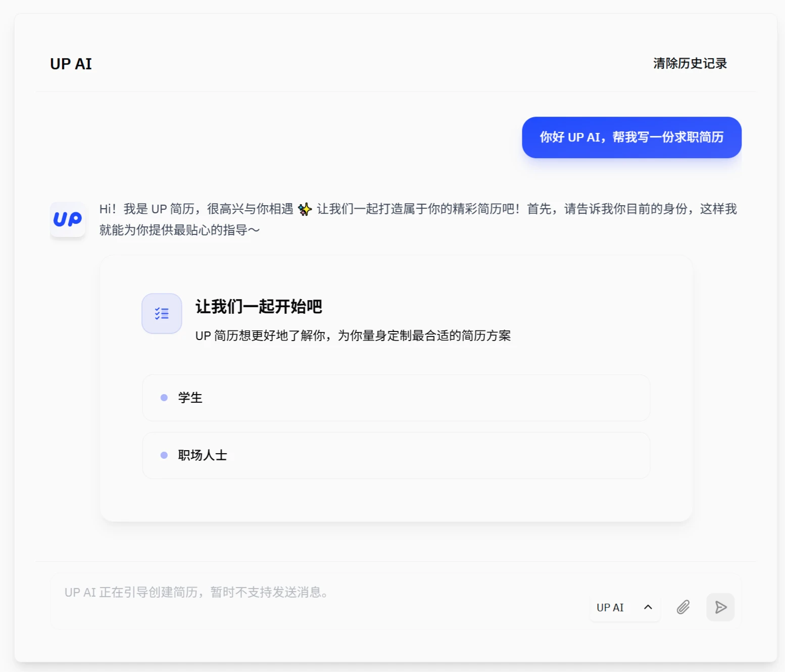The height and width of the screenshot is (672, 785).
Task: Click the UP avatar logo icon
Action: click(x=68, y=219)
